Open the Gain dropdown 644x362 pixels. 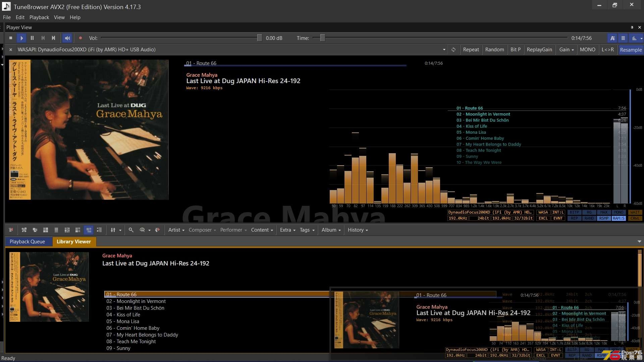pos(567,50)
